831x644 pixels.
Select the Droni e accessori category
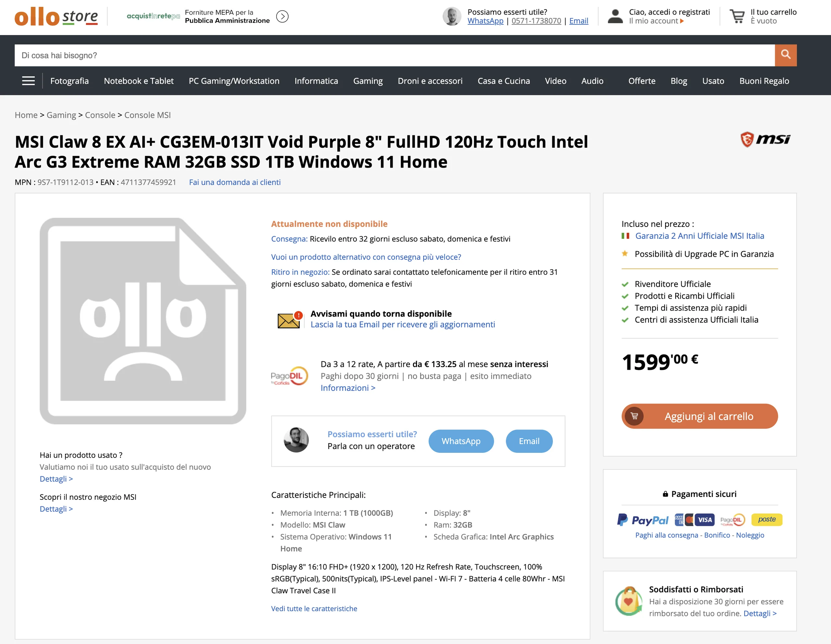[x=430, y=80]
